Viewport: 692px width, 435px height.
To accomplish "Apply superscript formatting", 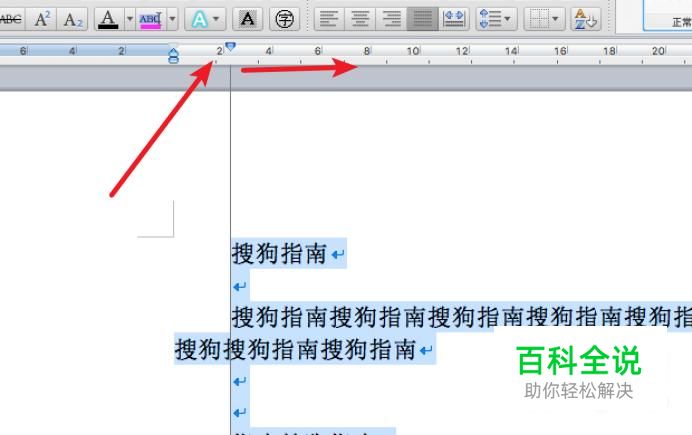I will [42, 19].
